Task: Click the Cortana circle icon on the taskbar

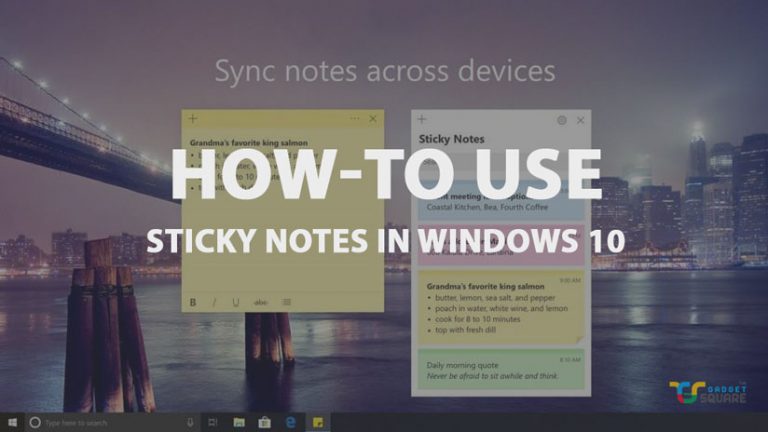Action: click(35, 422)
